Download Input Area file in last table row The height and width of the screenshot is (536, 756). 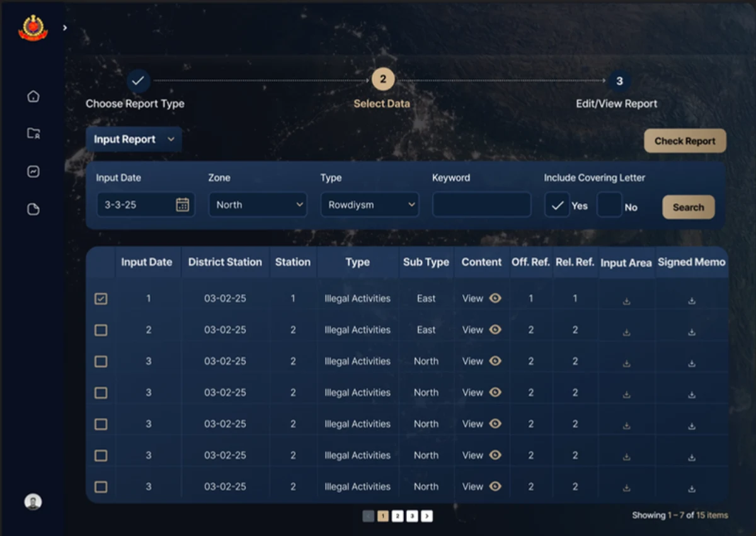[x=626, y=488]
